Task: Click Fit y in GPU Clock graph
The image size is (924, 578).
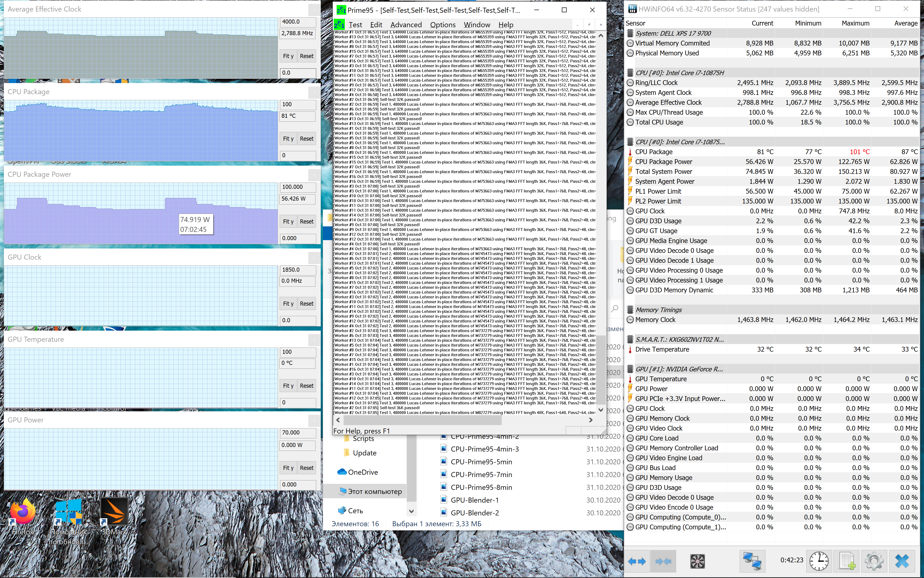Action: pos(288,303)
